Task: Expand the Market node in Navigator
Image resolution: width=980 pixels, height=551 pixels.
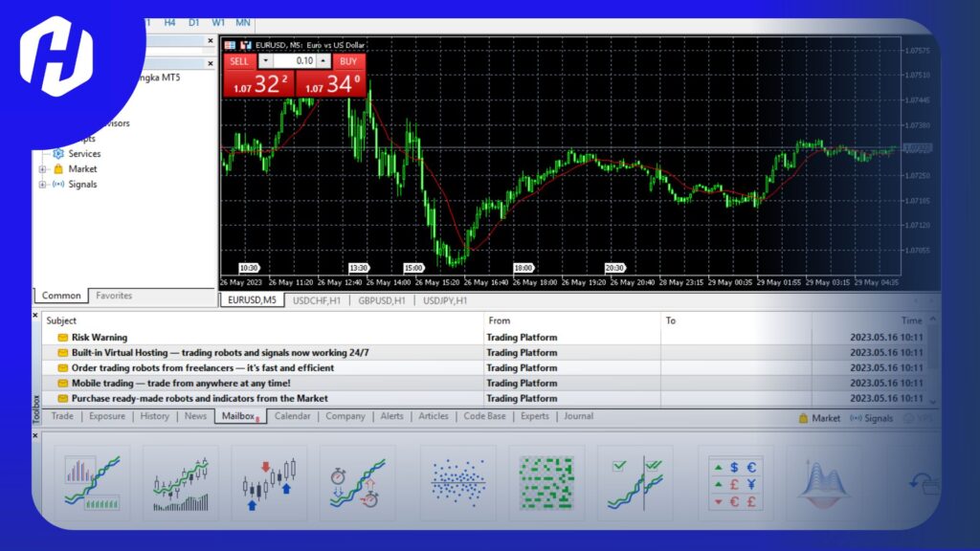Action: [42, 169]
